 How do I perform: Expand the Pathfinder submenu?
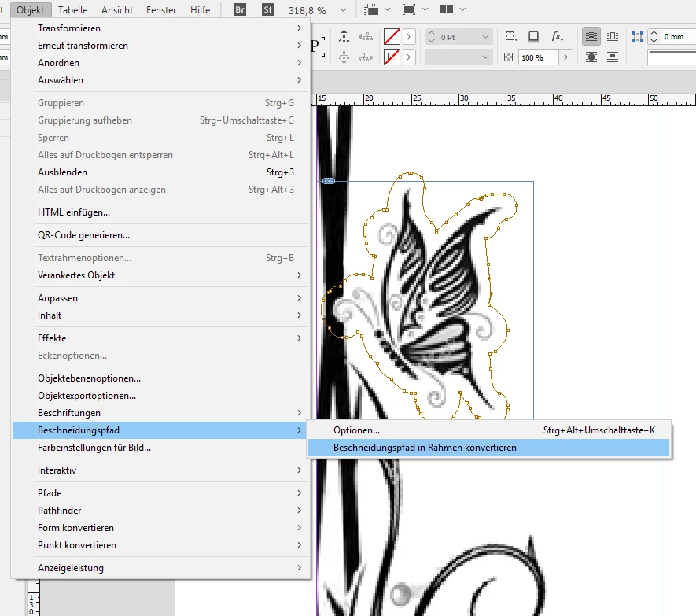click(160, 510)
